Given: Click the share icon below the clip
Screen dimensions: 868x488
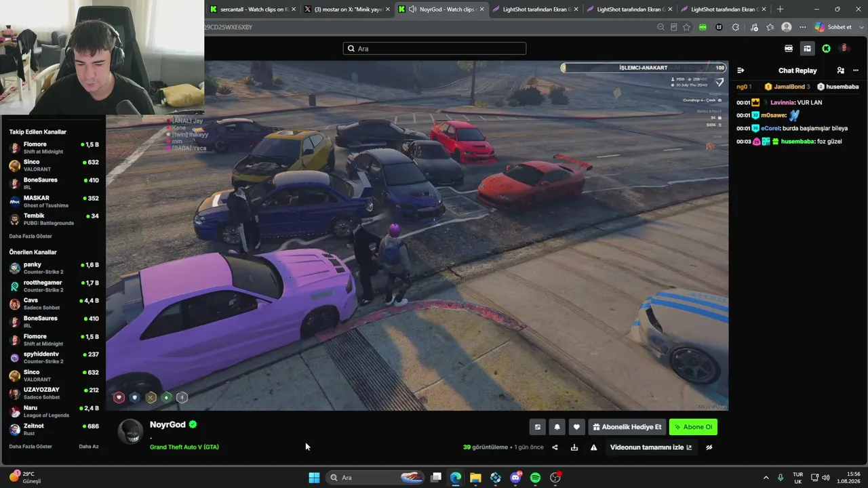Looking at the screenshot, I should pos(555,447).
